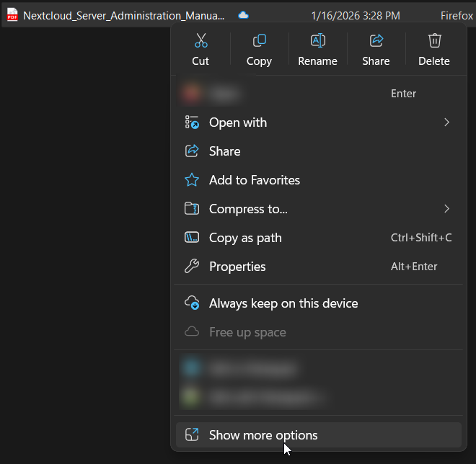476x464 pixels.
Task: Click the Cut scissors icon
Action: coord(201,40)
